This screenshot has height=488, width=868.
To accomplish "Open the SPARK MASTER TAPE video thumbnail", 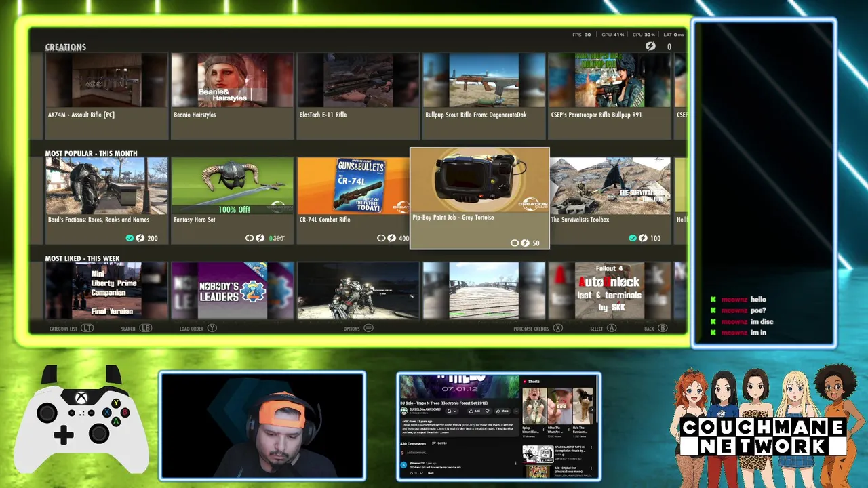I will pos(538,454).
